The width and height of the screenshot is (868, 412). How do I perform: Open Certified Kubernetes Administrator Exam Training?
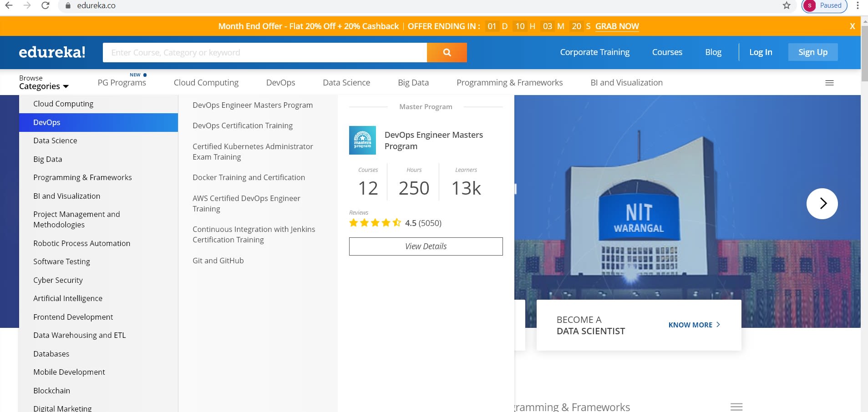(253, 151)
